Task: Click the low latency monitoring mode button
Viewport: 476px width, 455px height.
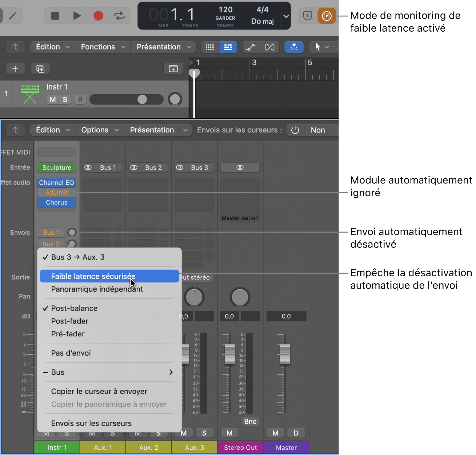Action: (x=326, y=16)
